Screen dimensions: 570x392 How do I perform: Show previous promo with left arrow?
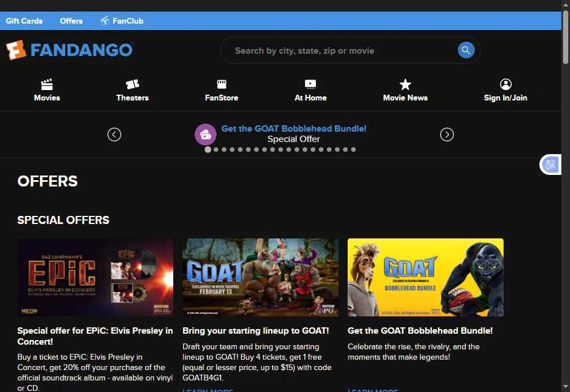pyautogui.click(x=114, y=135)
